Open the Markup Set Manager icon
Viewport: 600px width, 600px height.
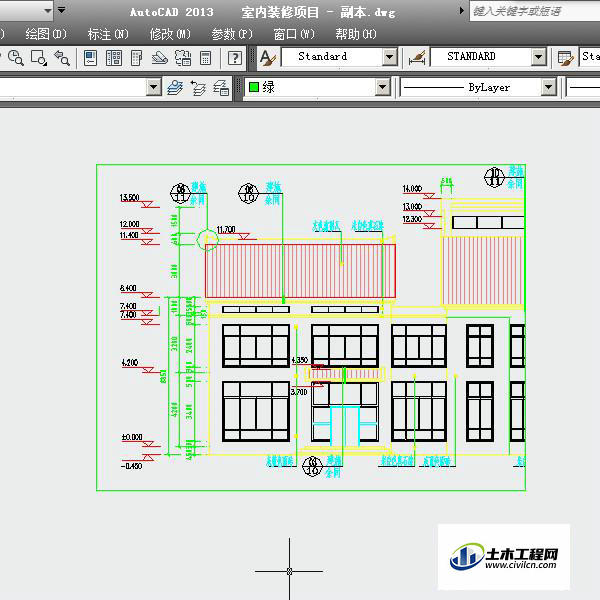pyautogui.click(x=183, y=58)
